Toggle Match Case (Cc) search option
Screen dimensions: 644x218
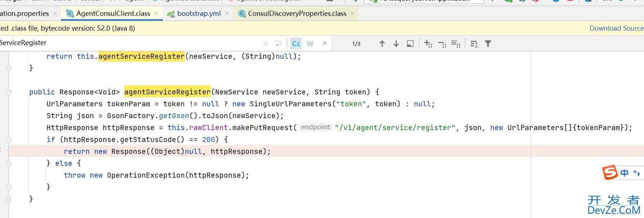[296, 44]
